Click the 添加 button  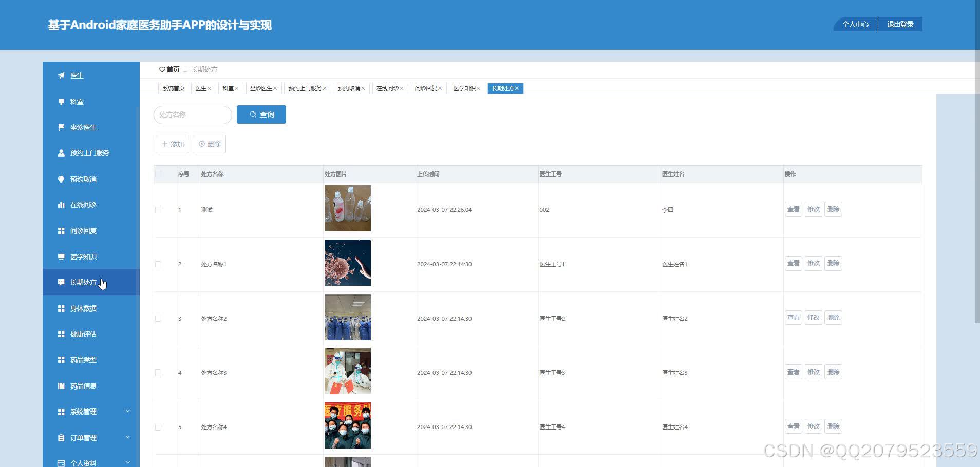pos(173,144)
